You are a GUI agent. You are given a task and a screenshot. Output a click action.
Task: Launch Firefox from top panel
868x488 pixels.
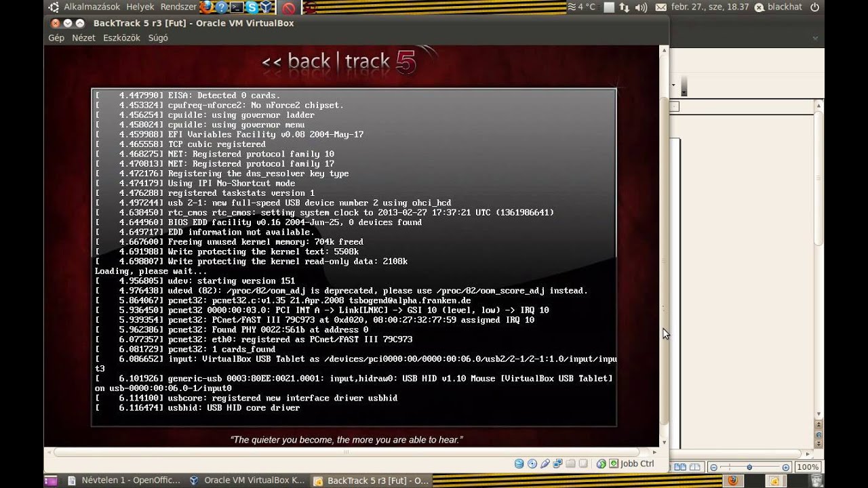click(207, 7)
